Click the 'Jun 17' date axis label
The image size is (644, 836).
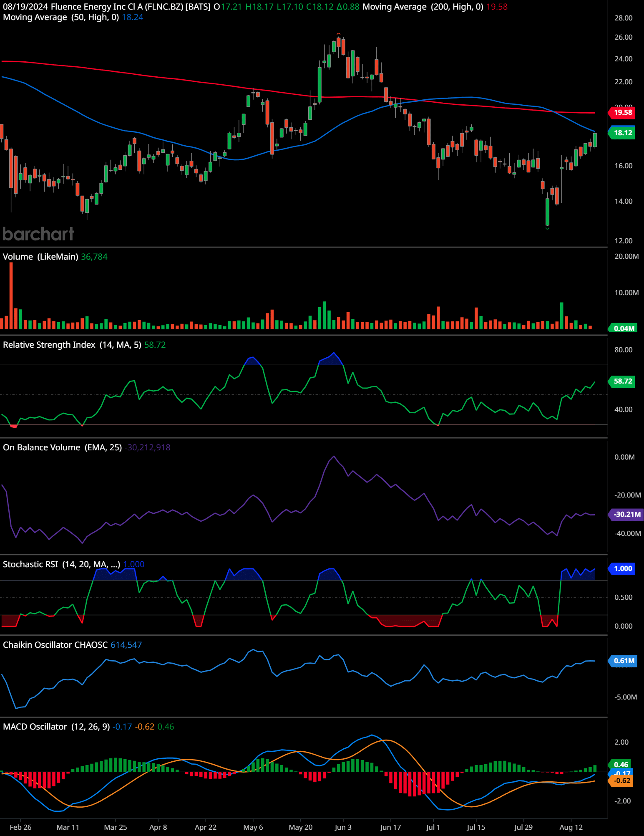point(391,827)
